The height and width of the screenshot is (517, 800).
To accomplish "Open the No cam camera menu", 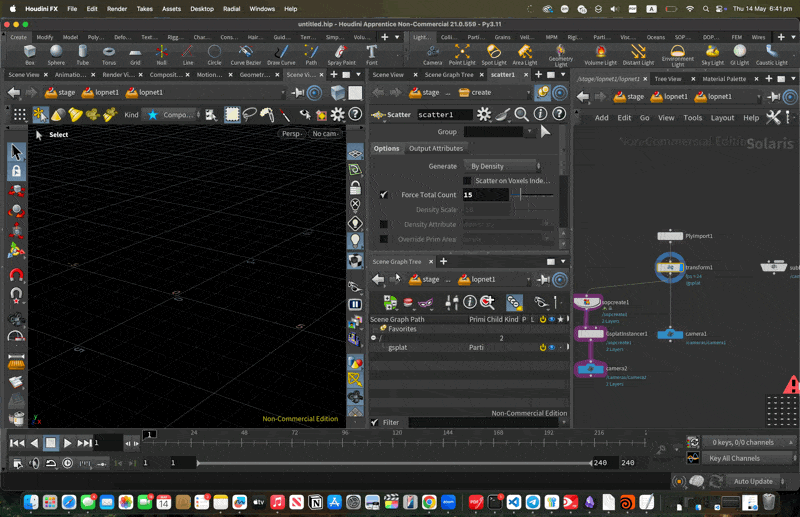I will 325,134.
